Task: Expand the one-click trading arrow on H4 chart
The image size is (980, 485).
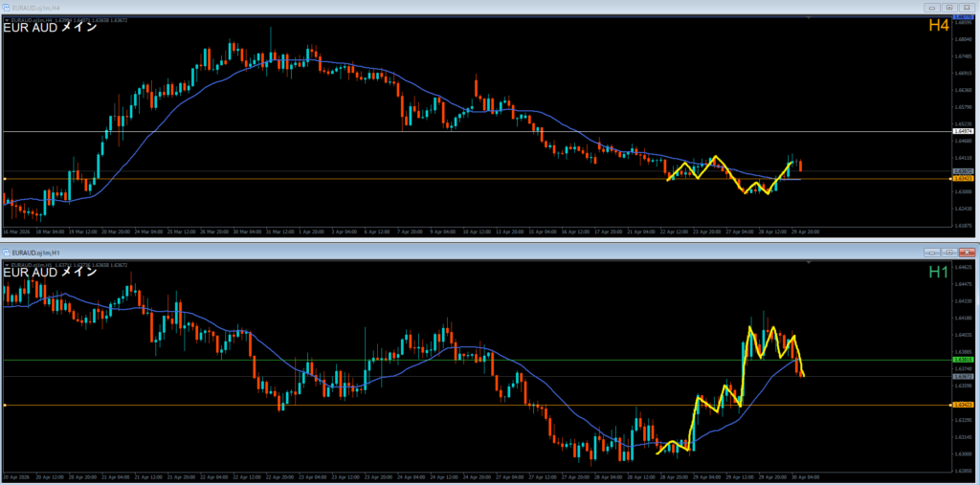Action: pyautogui.click(x=7, y=18)
